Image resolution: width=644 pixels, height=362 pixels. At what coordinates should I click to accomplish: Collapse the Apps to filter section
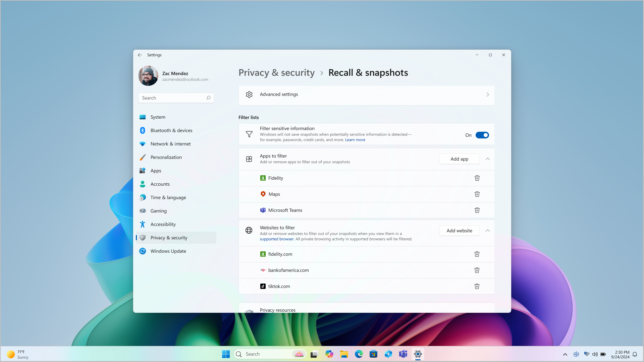pos(487,159)
